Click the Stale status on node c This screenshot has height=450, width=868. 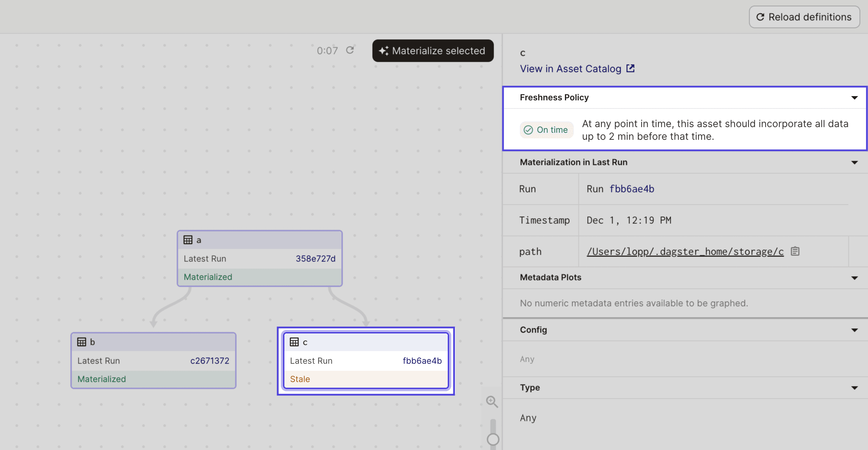coord(300,379)
